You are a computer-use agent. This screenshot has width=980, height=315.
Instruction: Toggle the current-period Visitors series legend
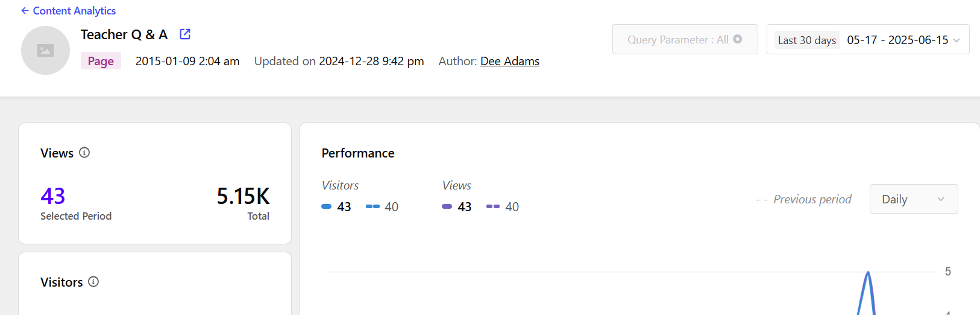(336, 207)
